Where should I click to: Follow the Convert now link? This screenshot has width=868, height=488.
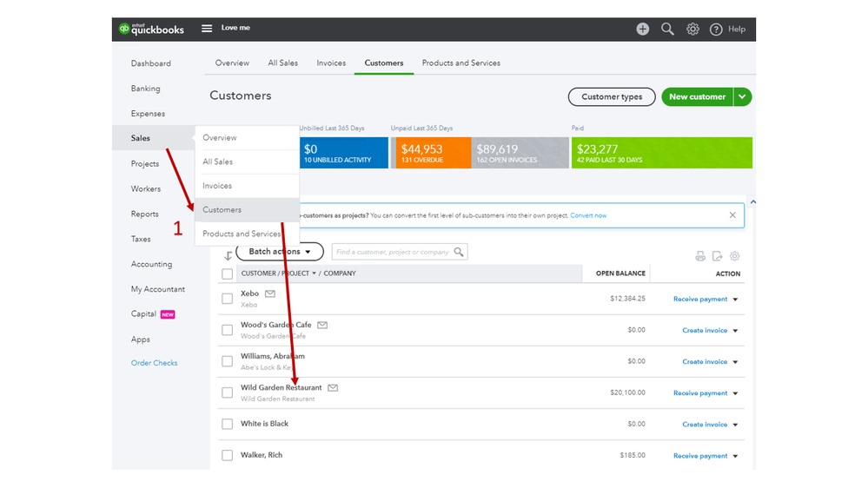588,216
